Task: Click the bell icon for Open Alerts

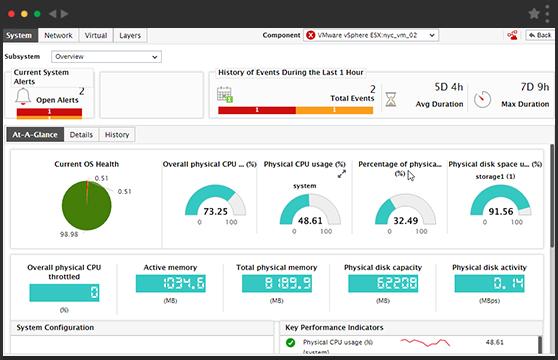Action: pos(23,96)
